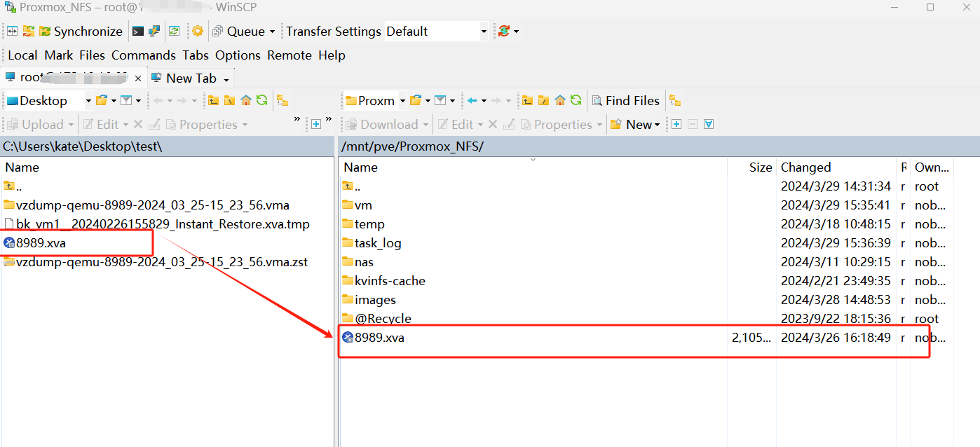Select local file vzdump-qemu-8989-2024_03_25-15_23_56.vma.zst
Image resolution: width=980 pixels, height=447 pixels.
(x=156, y=262)
